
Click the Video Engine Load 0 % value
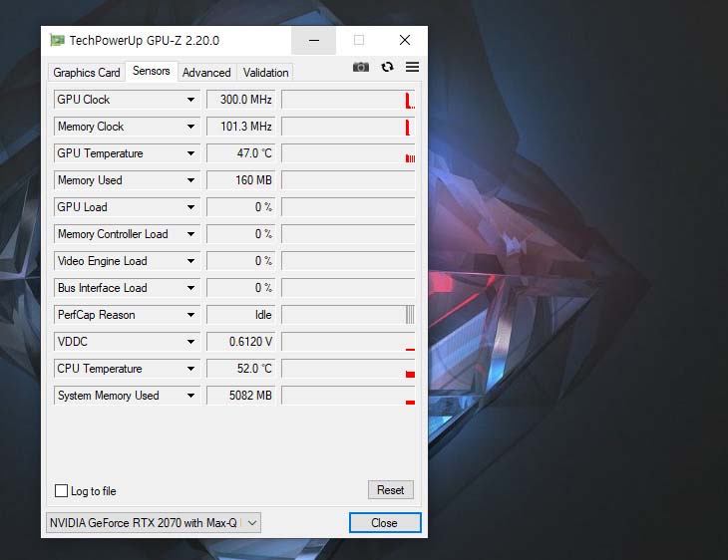241,261
